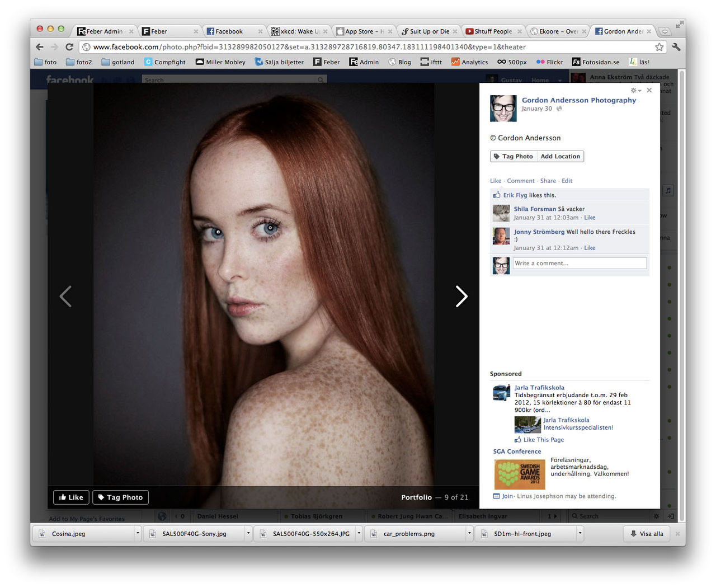Open the Flickr bookmark

point(549,62)
